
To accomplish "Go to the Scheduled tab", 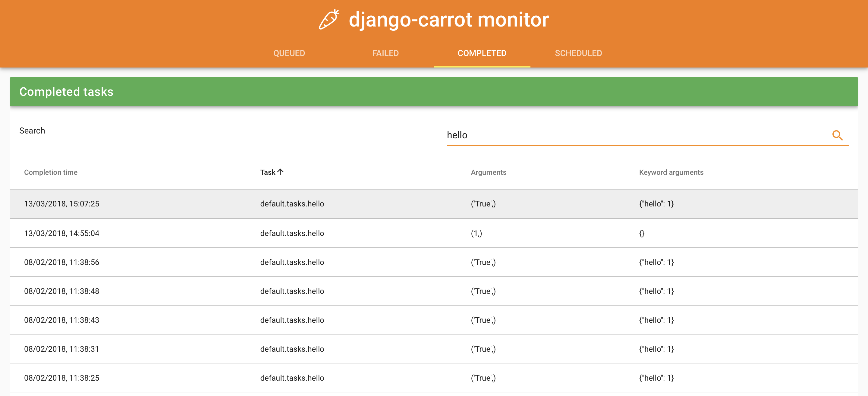I will (x=578, y=53).
